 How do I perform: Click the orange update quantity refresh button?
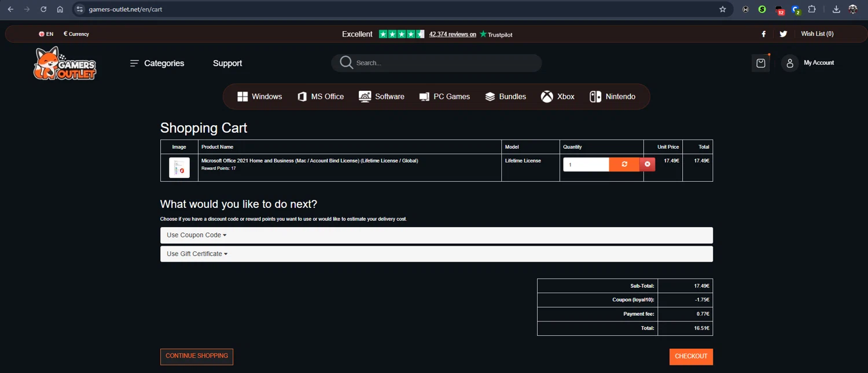[624, 164]
